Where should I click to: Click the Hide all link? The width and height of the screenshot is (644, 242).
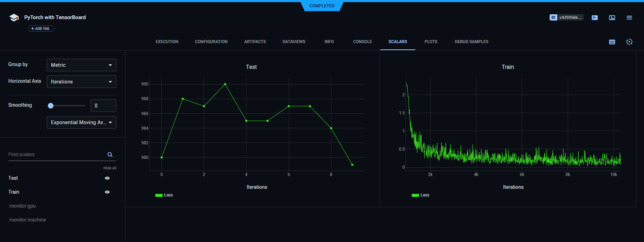click(x=110, y=168)
